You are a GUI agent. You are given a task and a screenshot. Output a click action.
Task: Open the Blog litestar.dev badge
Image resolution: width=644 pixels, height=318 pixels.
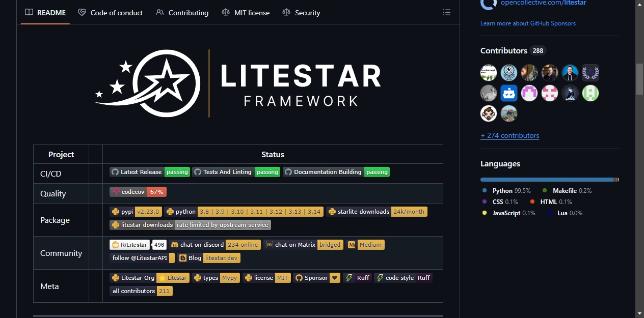[209, 258]
